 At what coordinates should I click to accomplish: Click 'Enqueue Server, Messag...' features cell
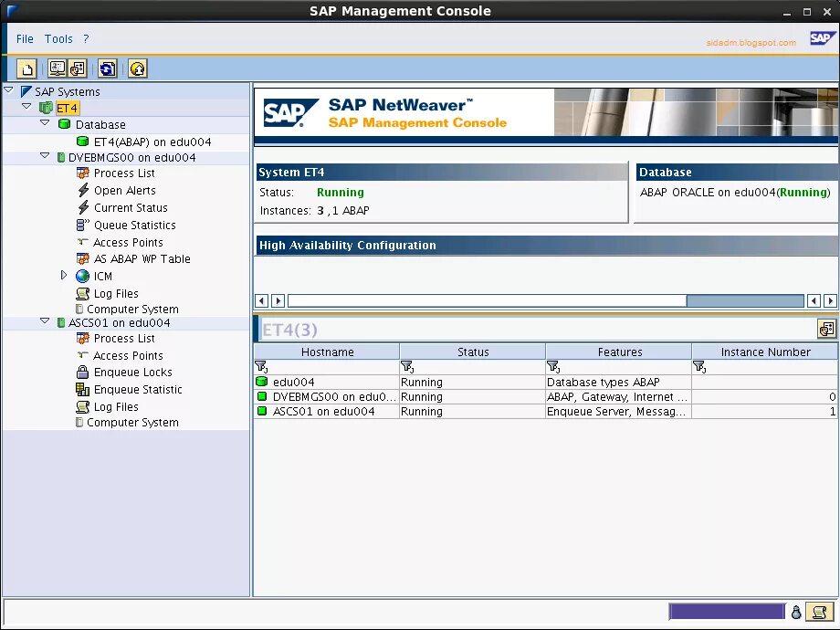tap(616, 412)
